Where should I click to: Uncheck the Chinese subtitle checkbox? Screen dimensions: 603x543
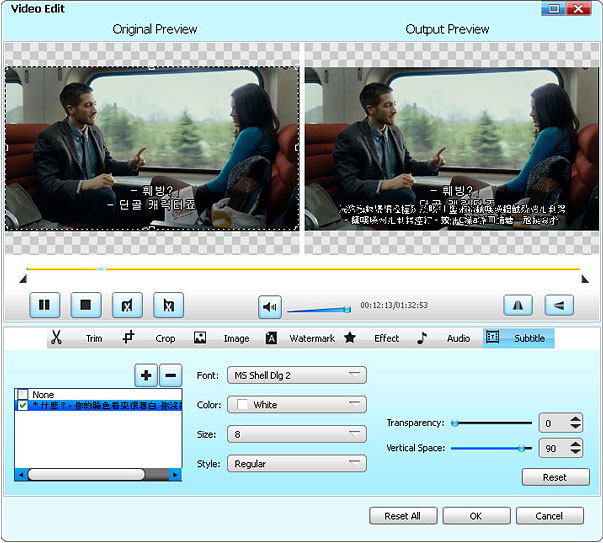[23, 405]
